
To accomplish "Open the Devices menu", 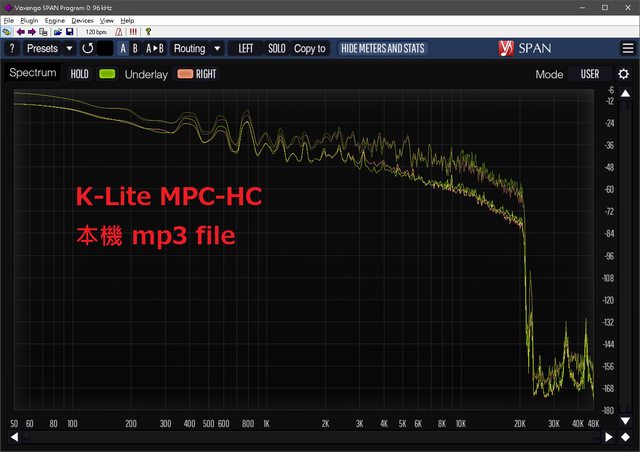I will tap(82, 20).
